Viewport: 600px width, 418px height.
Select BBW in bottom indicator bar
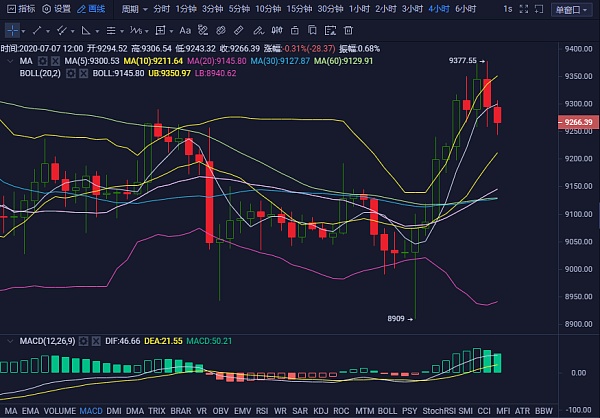pos(544,411)
